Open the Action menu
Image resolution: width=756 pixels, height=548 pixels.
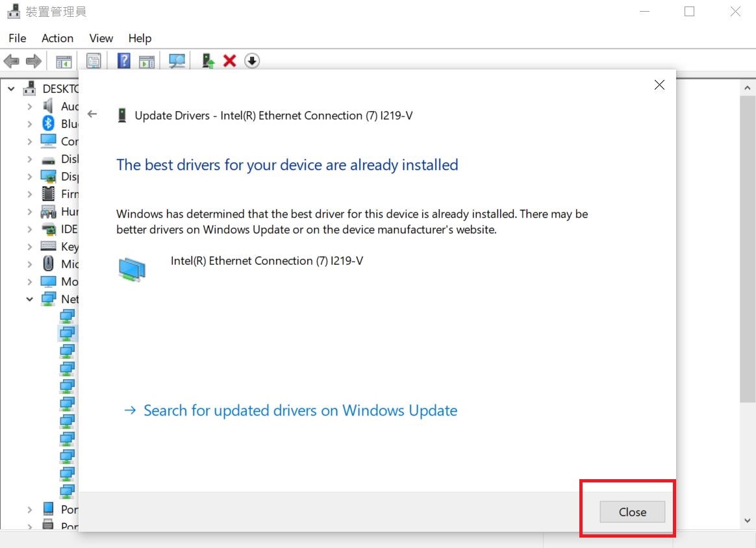[57, 38]
